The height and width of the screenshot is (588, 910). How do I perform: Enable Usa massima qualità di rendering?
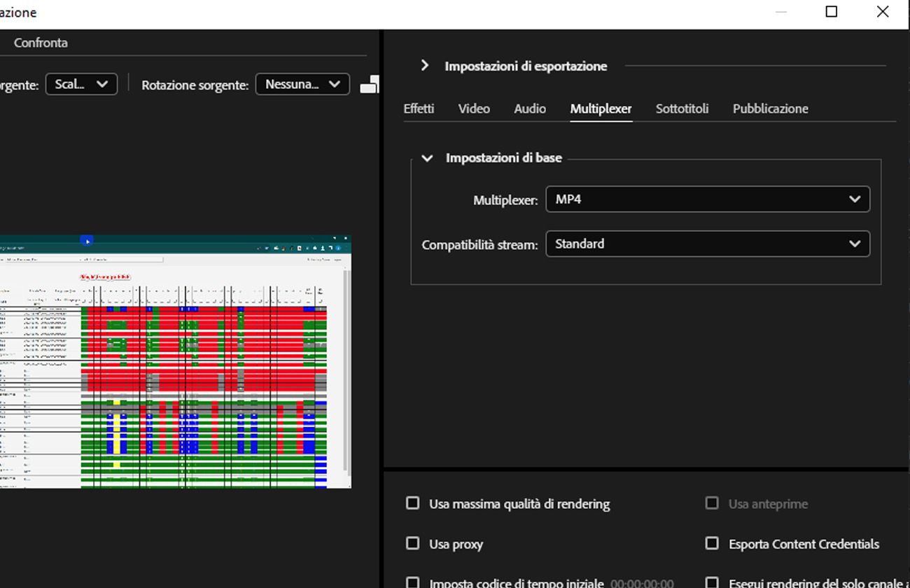click(413, 503)
